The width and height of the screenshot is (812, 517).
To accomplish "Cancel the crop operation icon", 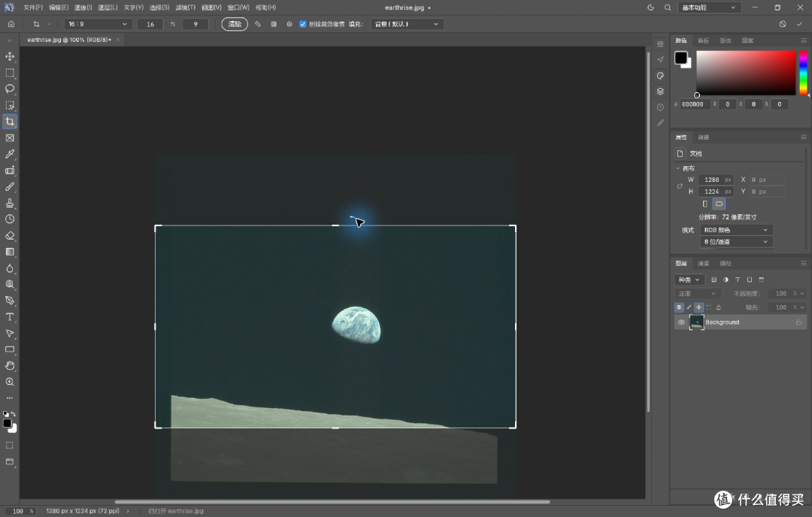I will point(783,24).
